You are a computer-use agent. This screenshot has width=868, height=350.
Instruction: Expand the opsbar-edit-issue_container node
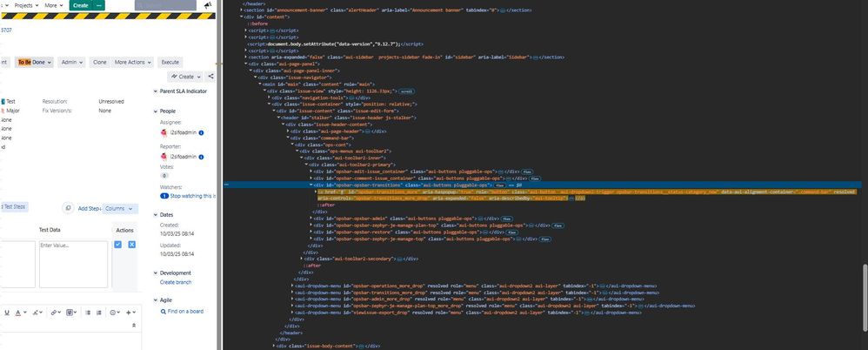(x=311, y=172)
